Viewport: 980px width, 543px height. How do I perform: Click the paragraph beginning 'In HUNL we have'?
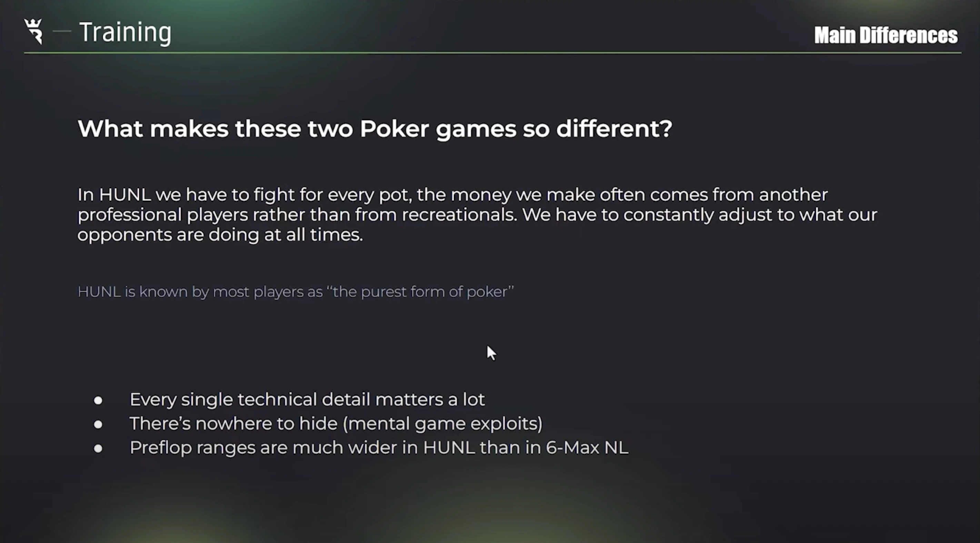[477, 215]
